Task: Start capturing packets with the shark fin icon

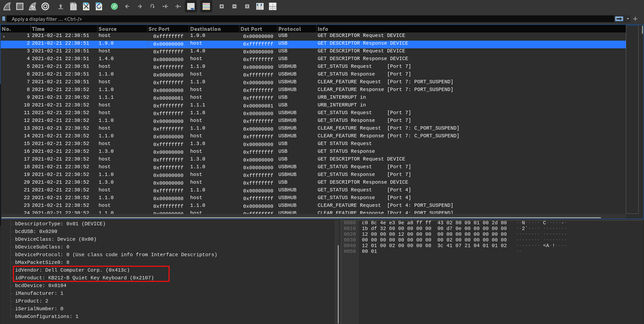Action: click(7, 6)
